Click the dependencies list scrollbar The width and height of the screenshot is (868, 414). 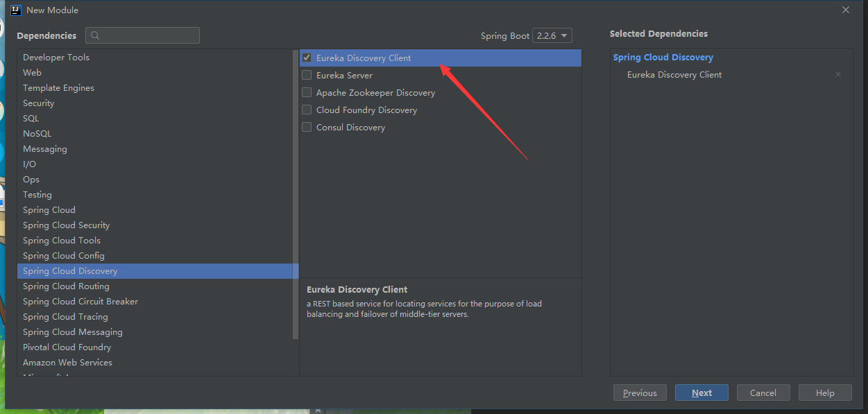point(296,194)
